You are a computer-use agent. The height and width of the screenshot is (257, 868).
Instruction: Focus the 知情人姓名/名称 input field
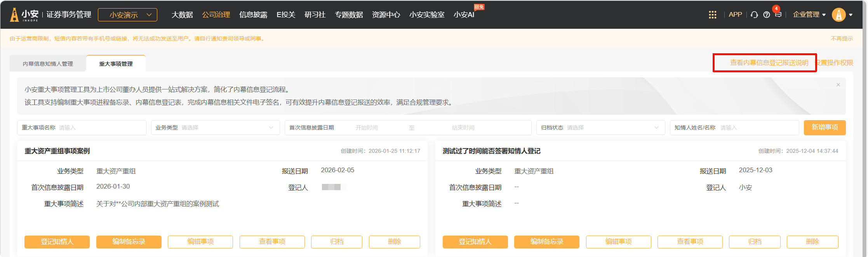[x=734, y=128]
